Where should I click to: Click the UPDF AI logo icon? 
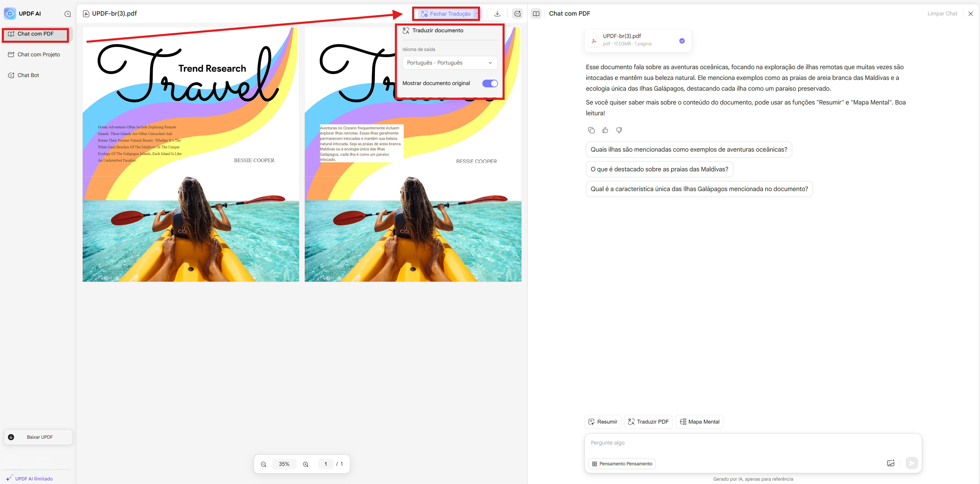[10, 14]
